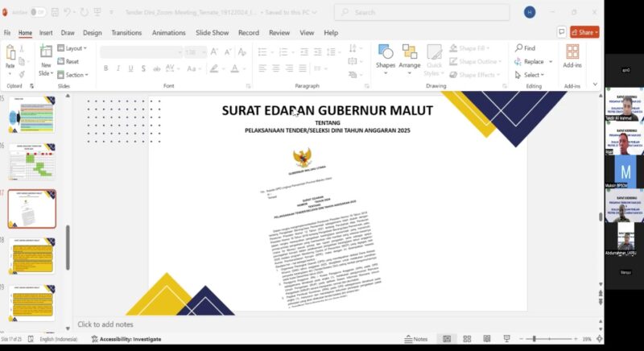Switch to Slide Sorter view icon

pos(467,339)
